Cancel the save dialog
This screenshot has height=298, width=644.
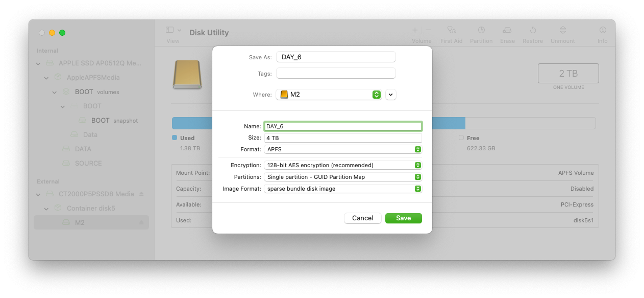362,218
